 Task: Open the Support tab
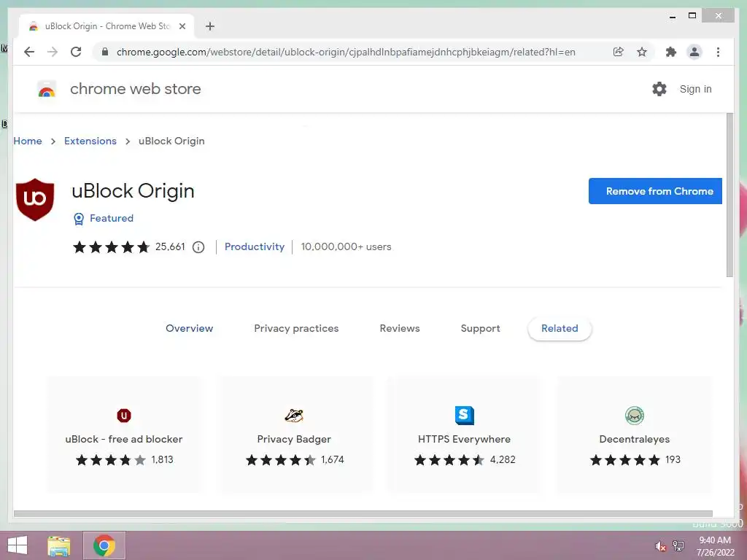[x=480, y=328]
